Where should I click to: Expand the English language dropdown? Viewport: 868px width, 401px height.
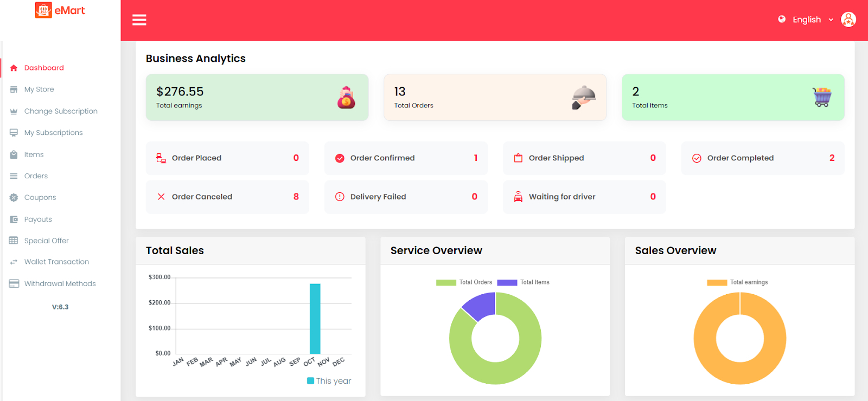point(807,20)
